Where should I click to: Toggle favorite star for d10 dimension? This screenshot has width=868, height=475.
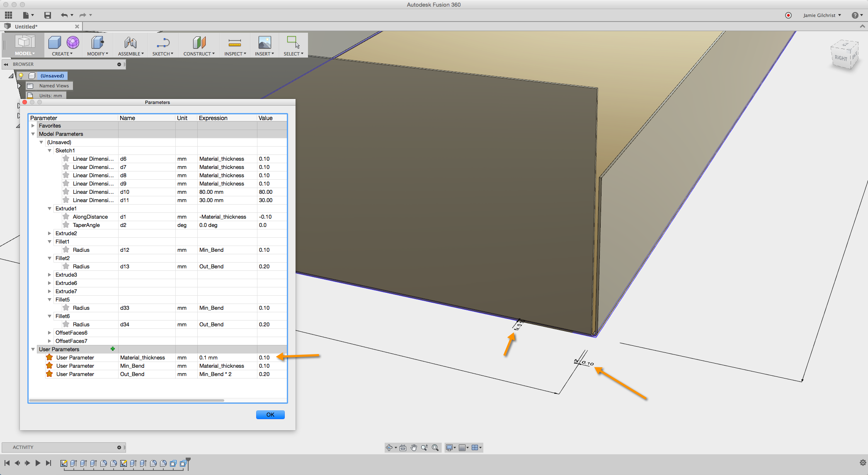(x=66, y=192)
